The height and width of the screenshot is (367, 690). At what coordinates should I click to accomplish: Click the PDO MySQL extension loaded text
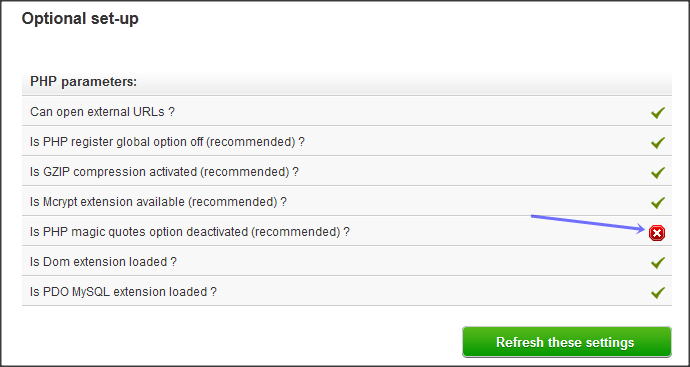point(123,292)
